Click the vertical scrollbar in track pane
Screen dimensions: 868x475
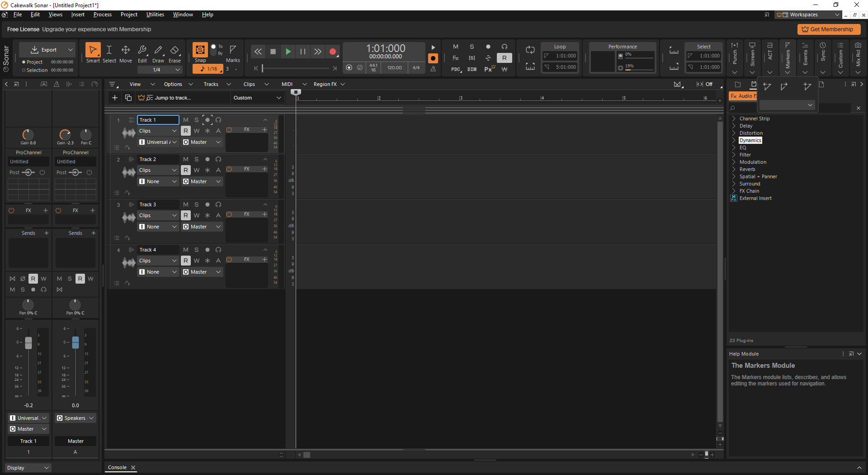point(720,271)
